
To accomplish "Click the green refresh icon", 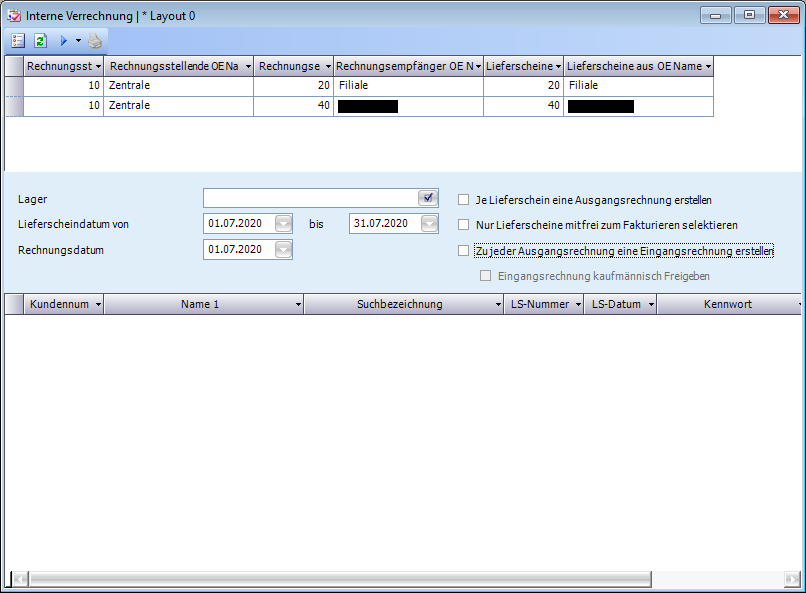I will [41, 41].
